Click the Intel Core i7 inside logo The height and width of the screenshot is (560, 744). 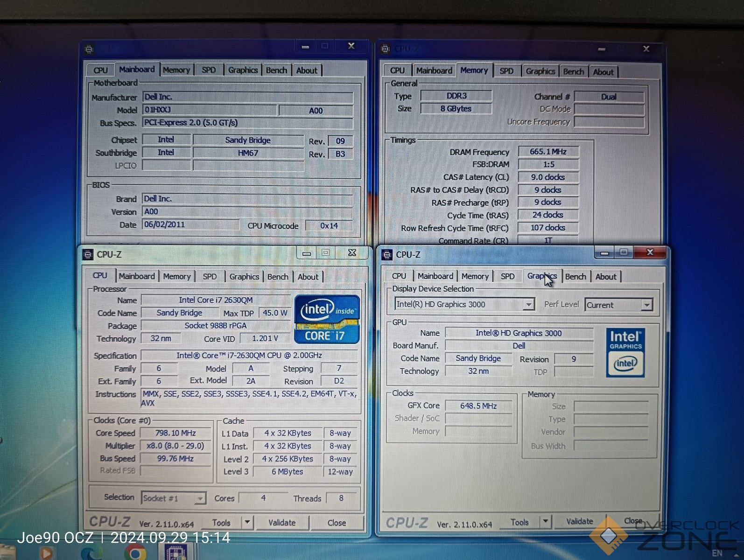(x=327, y=319)
